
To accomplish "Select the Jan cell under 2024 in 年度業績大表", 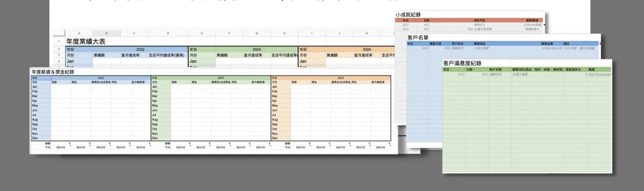I will click(x=312, y=61).
